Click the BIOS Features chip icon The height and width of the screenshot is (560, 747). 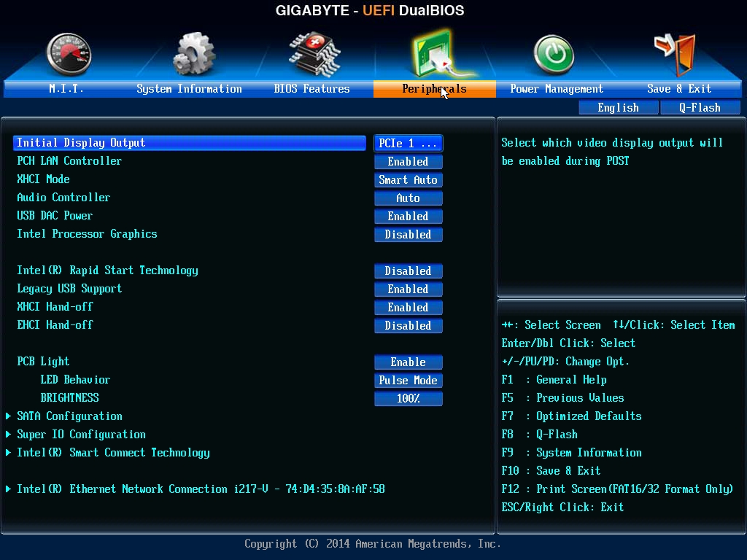click(x=314, y=54)
